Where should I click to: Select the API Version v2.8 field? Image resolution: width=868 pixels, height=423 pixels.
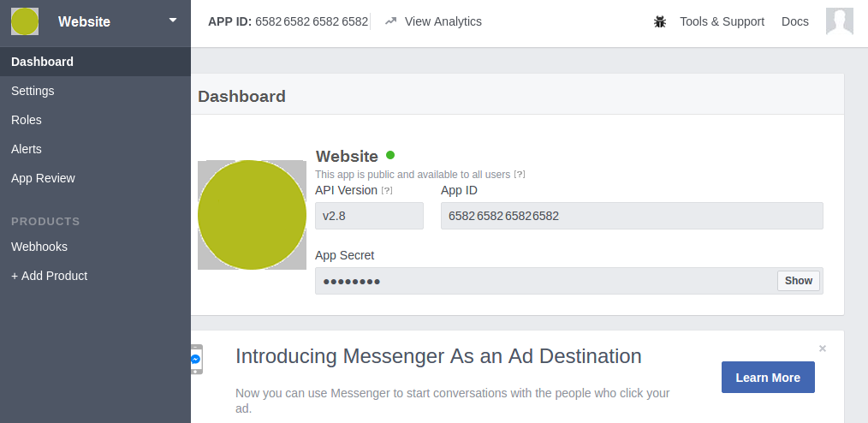pyautogui.click(x=369, y=216)
